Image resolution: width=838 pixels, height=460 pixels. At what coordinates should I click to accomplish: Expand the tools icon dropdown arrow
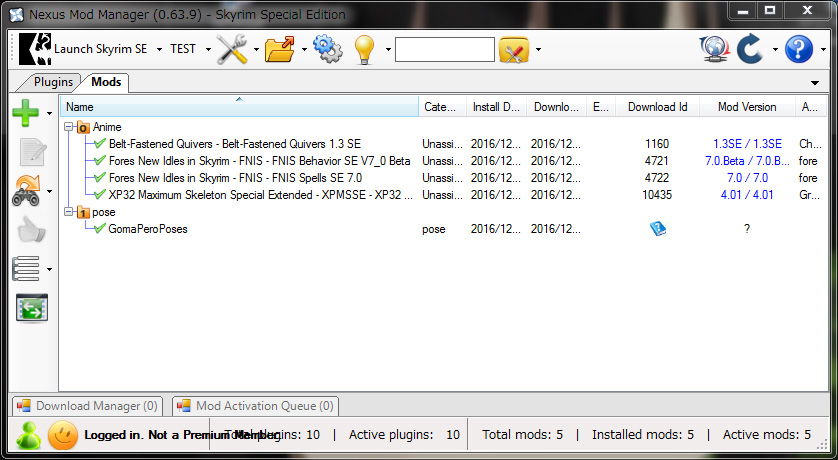pos(256,50)
